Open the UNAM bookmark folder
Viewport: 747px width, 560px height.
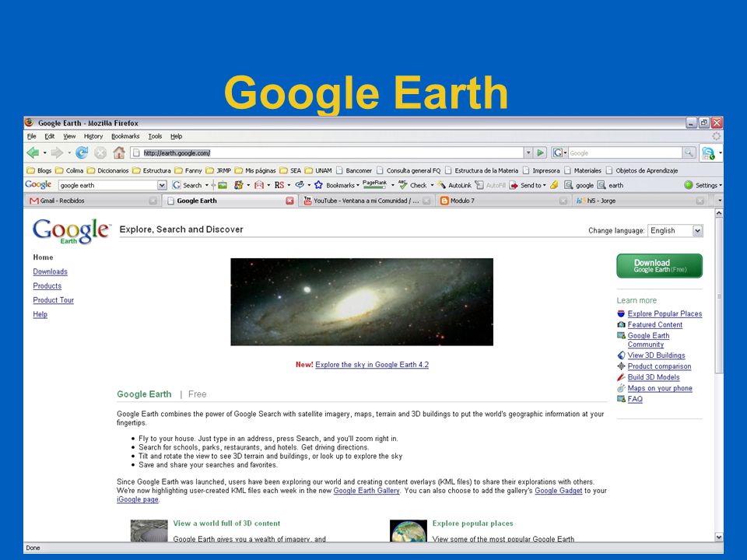pyautogui.click(x=318, y=170)
